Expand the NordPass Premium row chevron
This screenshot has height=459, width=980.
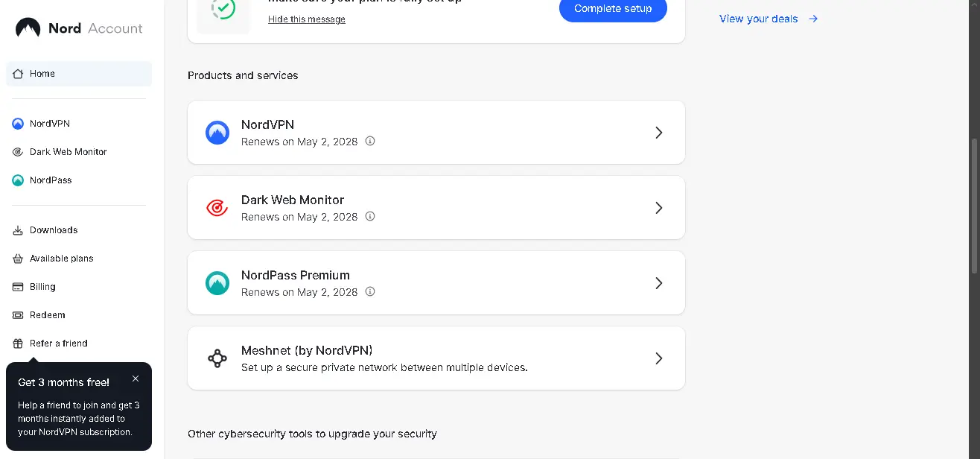click(x=658, y=283)
